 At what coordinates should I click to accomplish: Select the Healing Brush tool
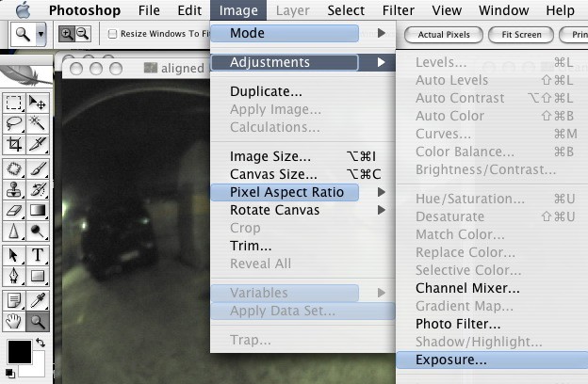point(14,169)
